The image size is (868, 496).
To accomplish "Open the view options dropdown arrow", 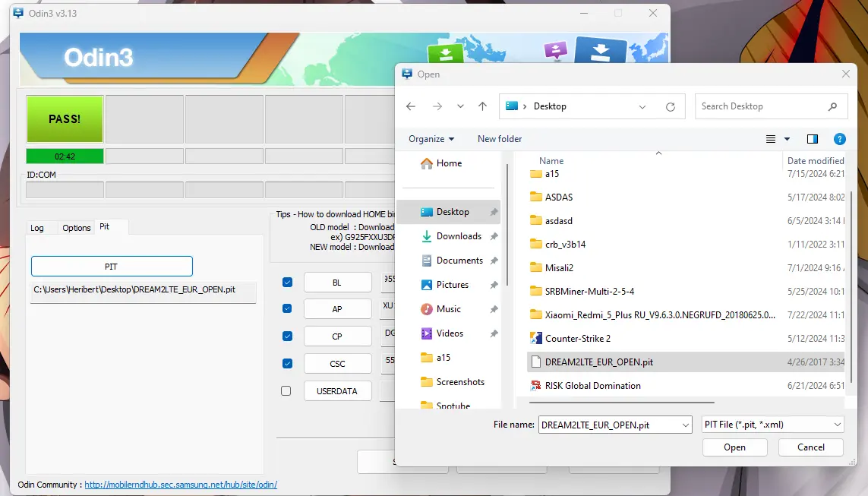I will (788, 139).
